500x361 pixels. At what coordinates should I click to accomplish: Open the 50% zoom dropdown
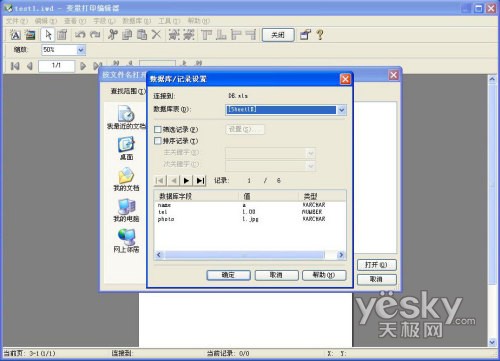[x=81, y=50]
